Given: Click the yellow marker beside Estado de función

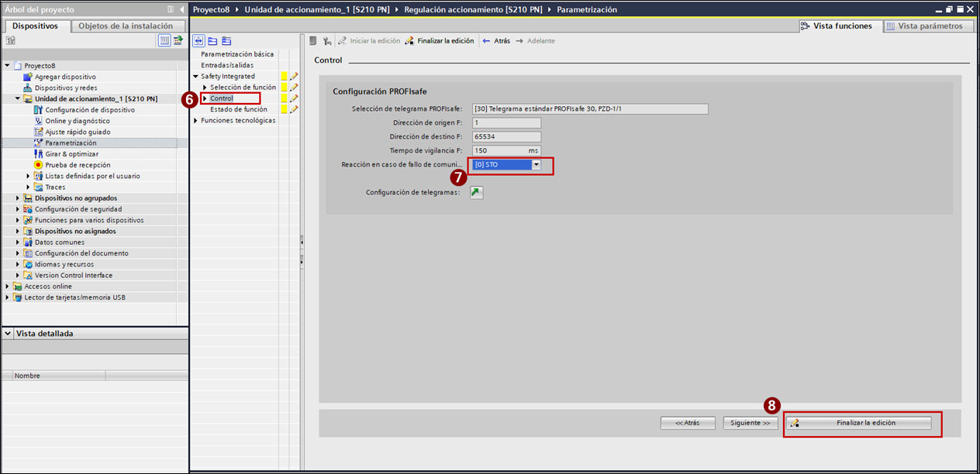Looking at the screenshot, I should [x=284, y=109].
